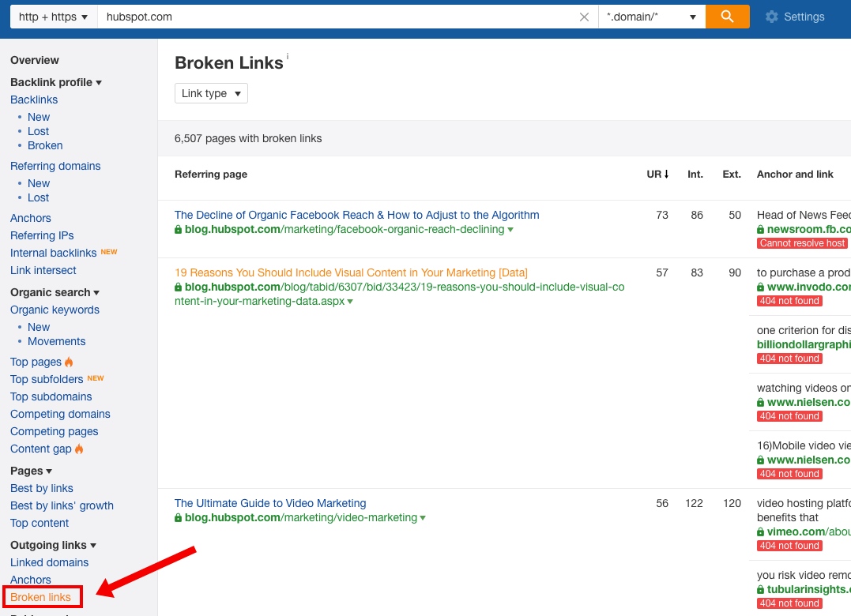Show New organic keywords
The image size is (851, 616).
39,327
